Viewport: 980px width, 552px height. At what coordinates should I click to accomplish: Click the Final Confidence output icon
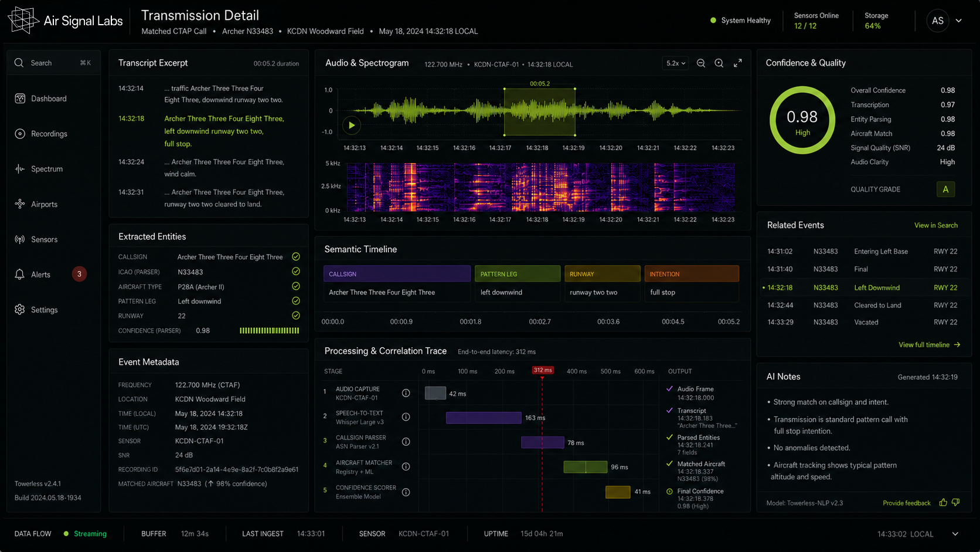[669, 492]
